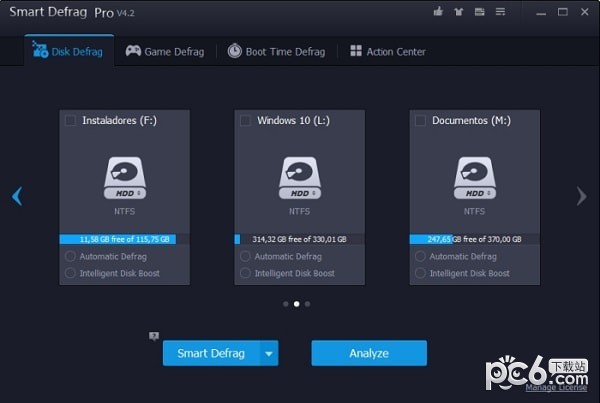Click the Disk Defrag tab icon
600x403 pixels.
tap(40, 49)
